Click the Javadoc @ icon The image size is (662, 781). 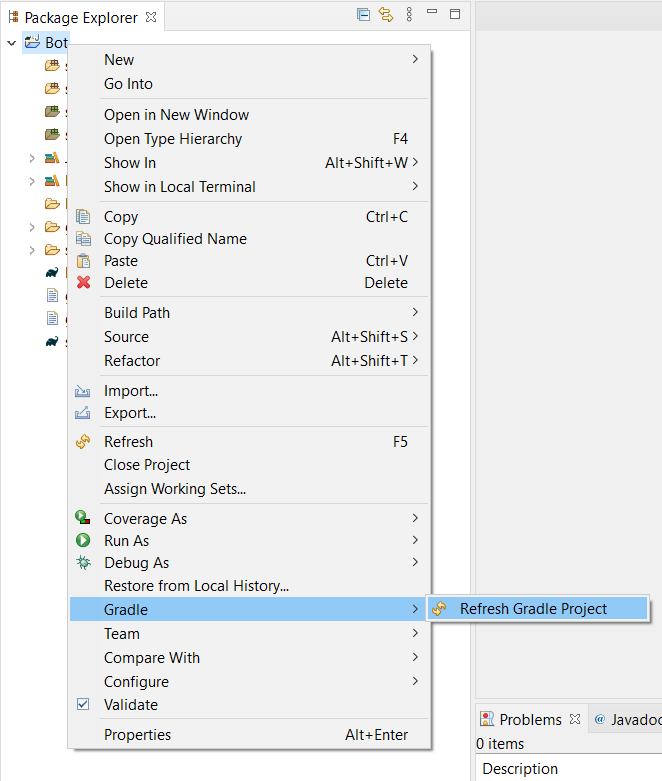tap(600, 719)
